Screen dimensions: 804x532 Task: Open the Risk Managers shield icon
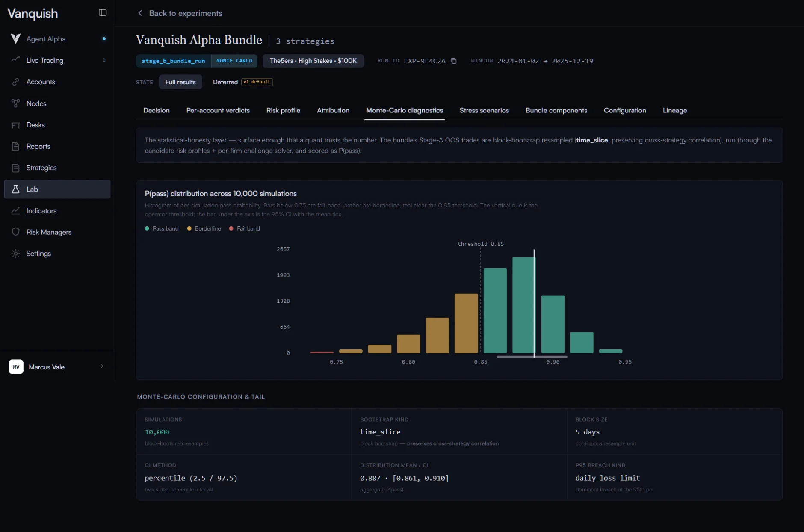click(16, 232)
